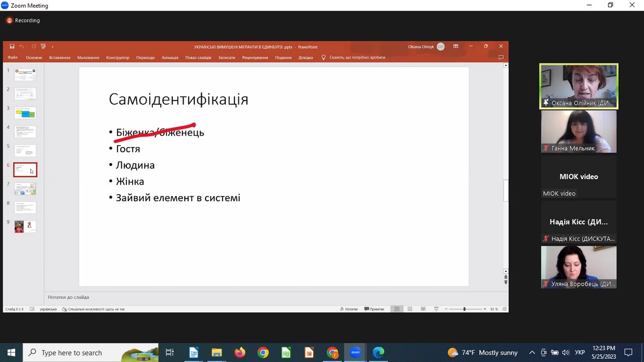Click the Zoom app icon in taskbar
Viewport: 644px width, 362px height.
(355, 353)
